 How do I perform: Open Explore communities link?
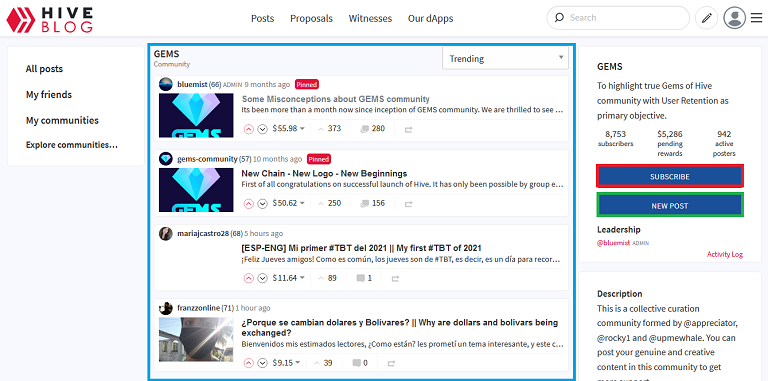[72, 145]
